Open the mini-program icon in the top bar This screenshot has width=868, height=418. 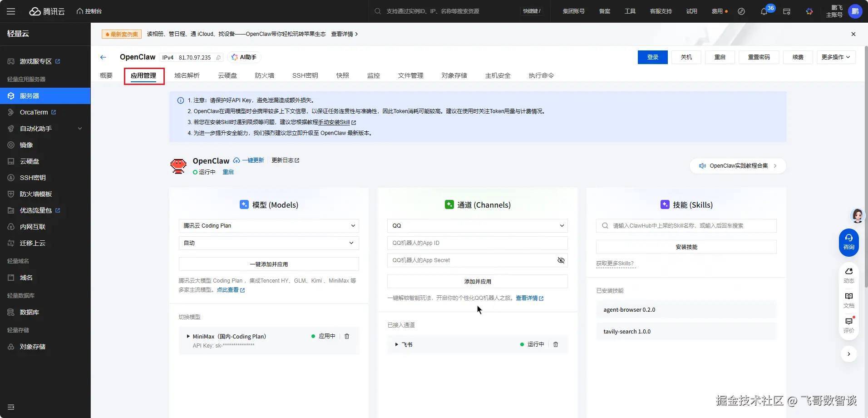coord(741,11)
